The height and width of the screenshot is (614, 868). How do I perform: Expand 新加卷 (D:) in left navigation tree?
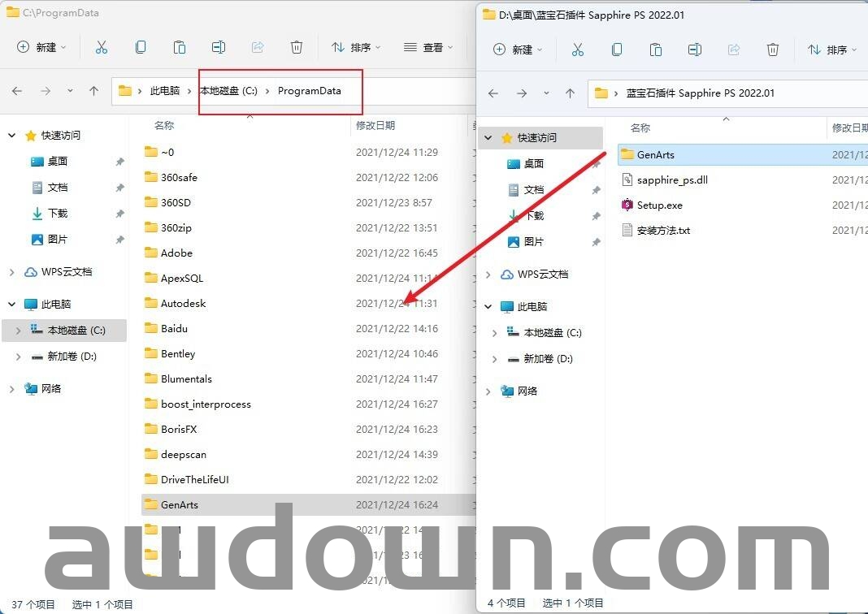pos(19,357)
